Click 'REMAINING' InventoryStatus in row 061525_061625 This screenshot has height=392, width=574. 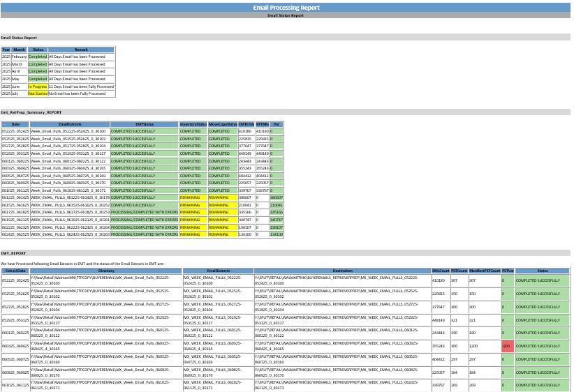[193, 205]
